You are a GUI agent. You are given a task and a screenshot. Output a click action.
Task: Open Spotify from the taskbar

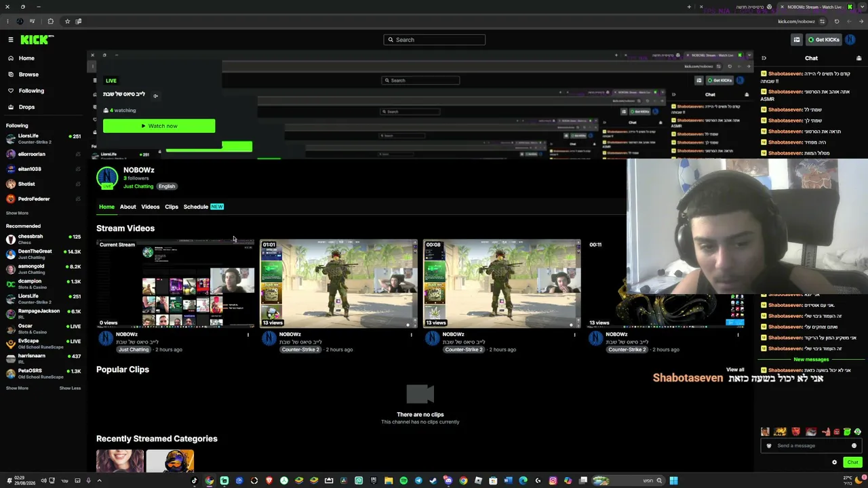pos(403,481)
